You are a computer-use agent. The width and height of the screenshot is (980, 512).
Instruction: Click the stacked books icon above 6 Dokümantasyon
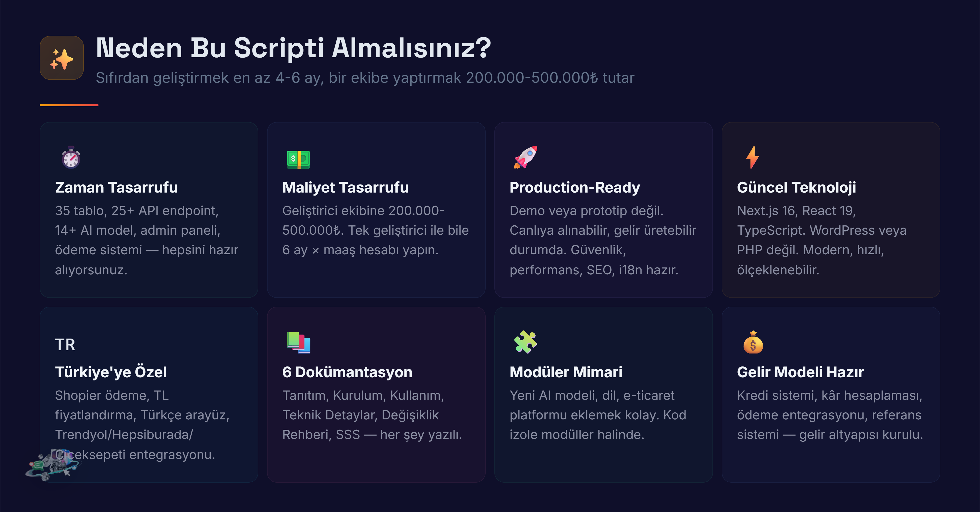[298, 342]
